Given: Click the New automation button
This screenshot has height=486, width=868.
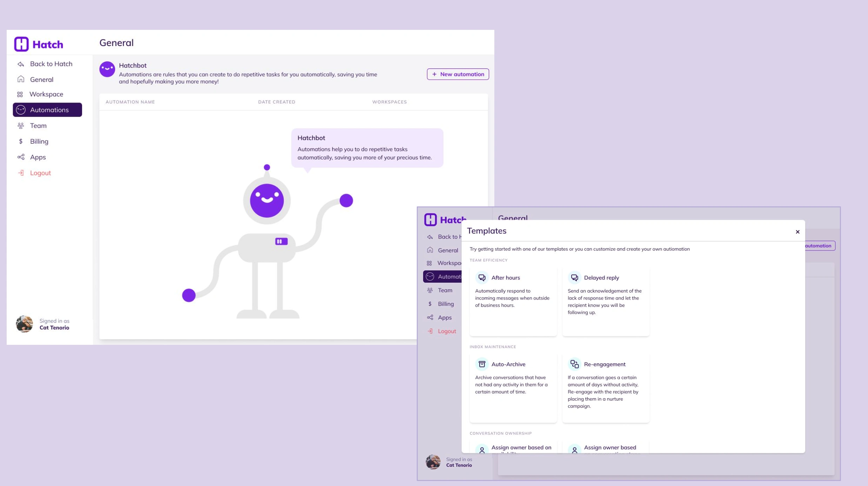Looking at the screenshot, I should point(458,74).
